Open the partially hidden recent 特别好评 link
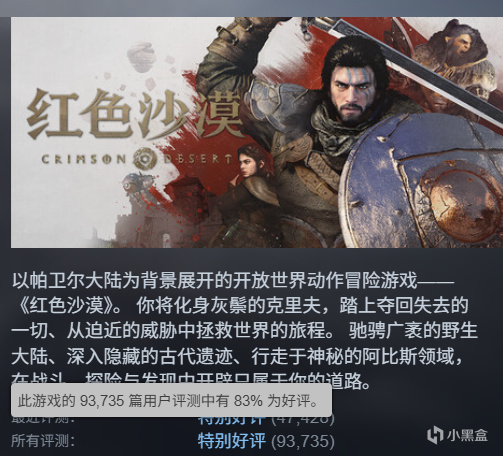The width and height of the screenshot is (503, 456). point(232,420)
